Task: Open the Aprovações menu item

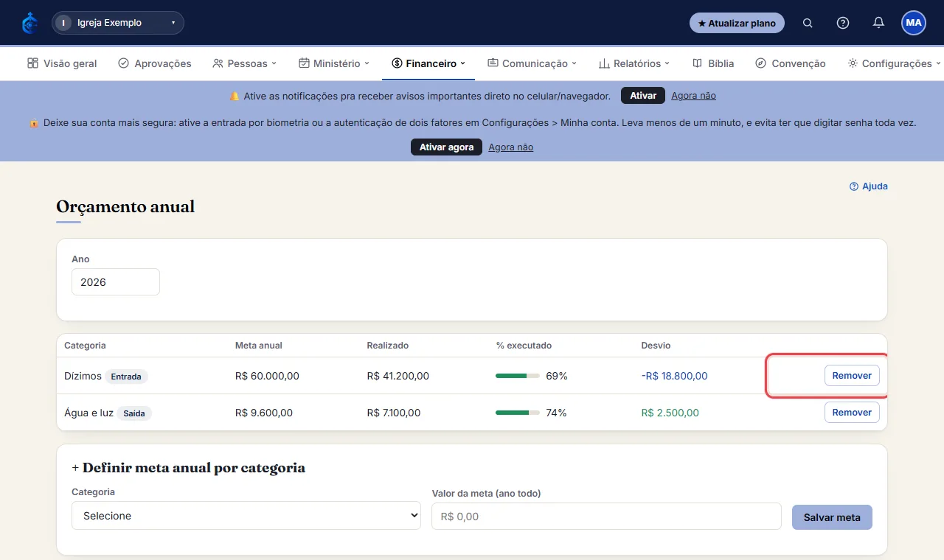Action: tap(155, 63)
